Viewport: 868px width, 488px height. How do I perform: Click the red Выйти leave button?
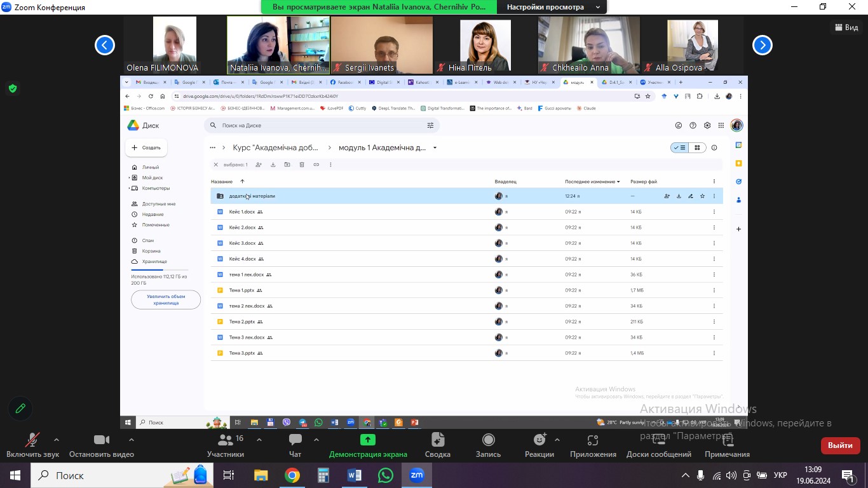(x=840, y=445)
